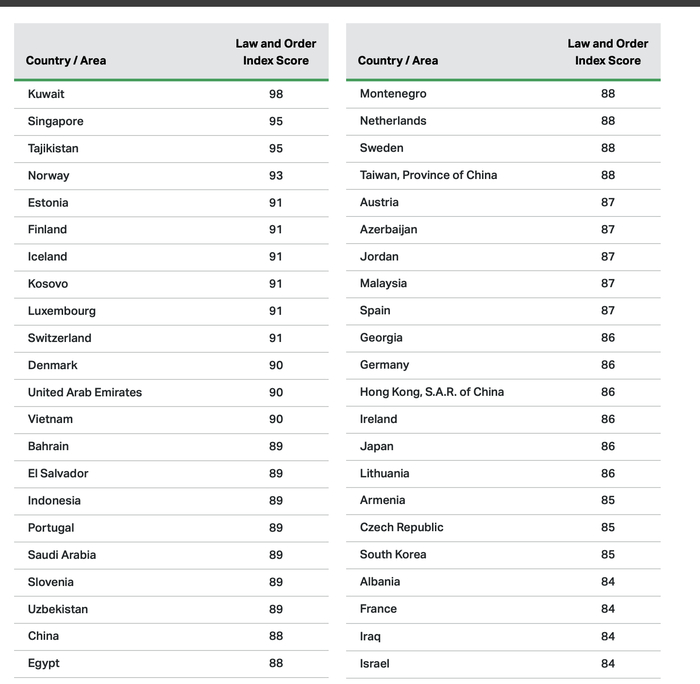
Task: Click the Kuwait country row
Action: coord(46,94)
